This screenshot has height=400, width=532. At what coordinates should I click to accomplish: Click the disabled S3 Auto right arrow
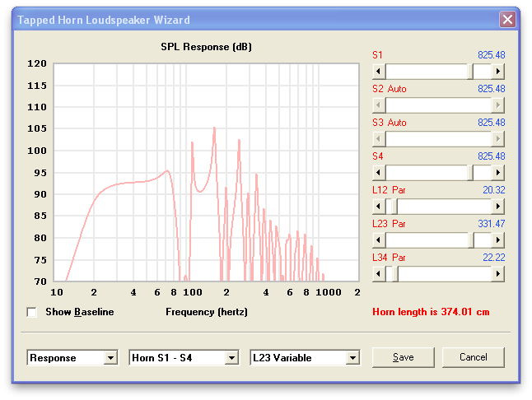coord(497,138)
